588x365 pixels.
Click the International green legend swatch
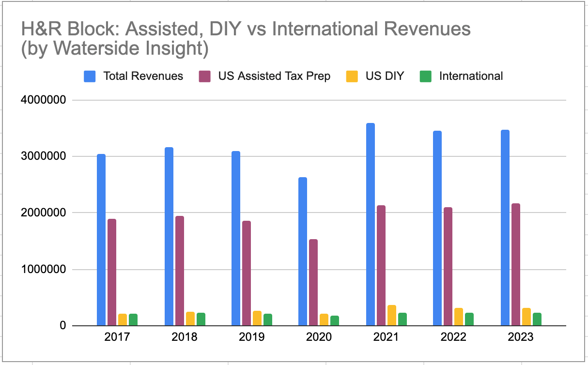point(426,76)
